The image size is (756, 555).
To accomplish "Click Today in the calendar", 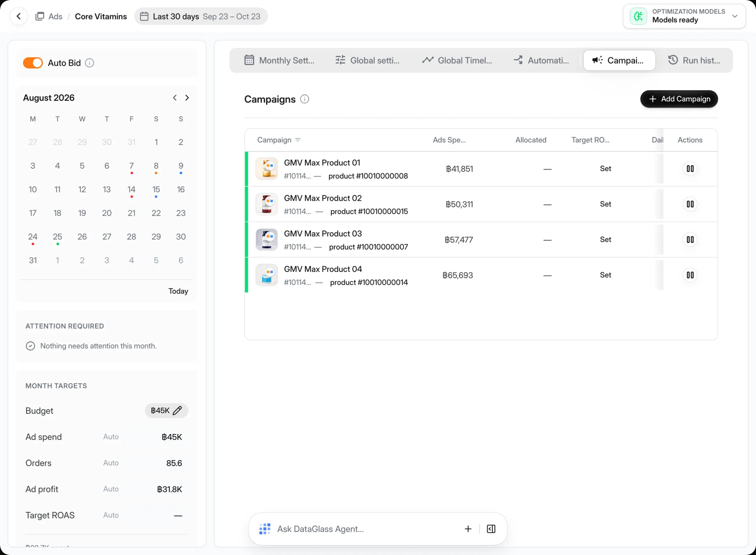I will tap(178, 291).
